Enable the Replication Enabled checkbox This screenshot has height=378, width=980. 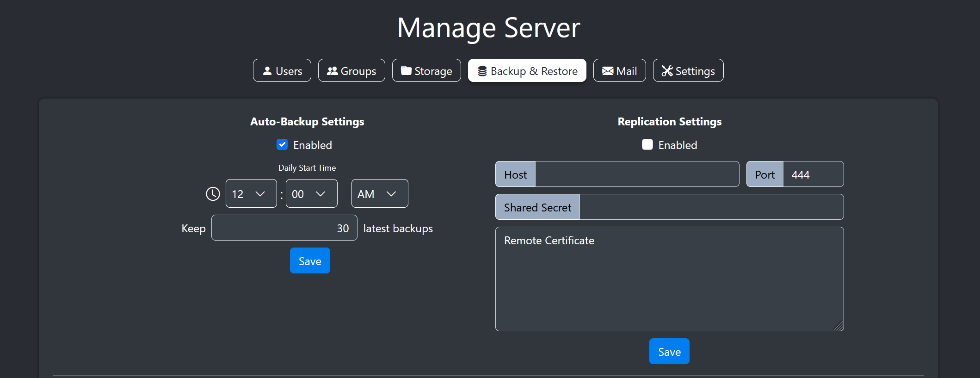click(647, 144)
